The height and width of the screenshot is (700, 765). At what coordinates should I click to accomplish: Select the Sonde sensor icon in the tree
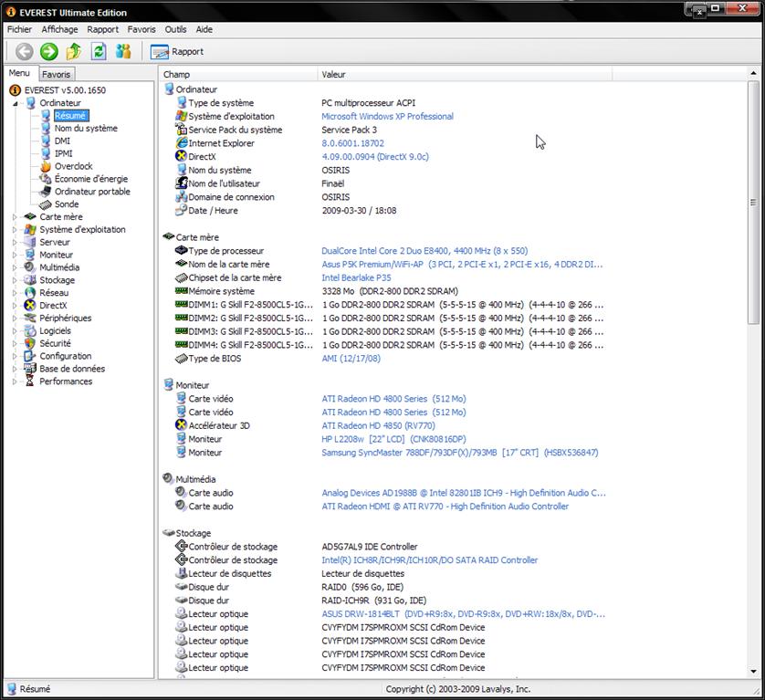pyautogui.click(x=46, y=204)
